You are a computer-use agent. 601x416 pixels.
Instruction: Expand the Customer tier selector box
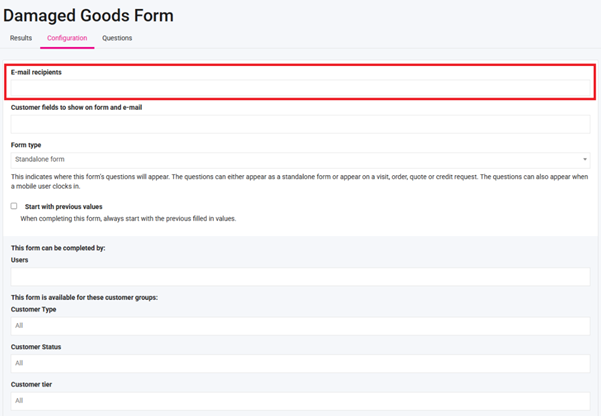coord(300,400)
